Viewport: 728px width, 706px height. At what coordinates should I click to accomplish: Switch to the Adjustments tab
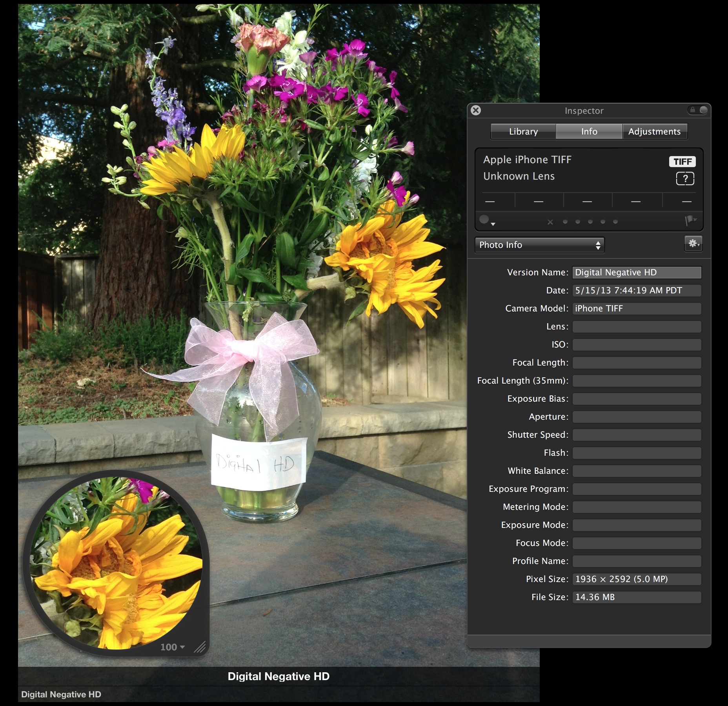coord(654,132)
